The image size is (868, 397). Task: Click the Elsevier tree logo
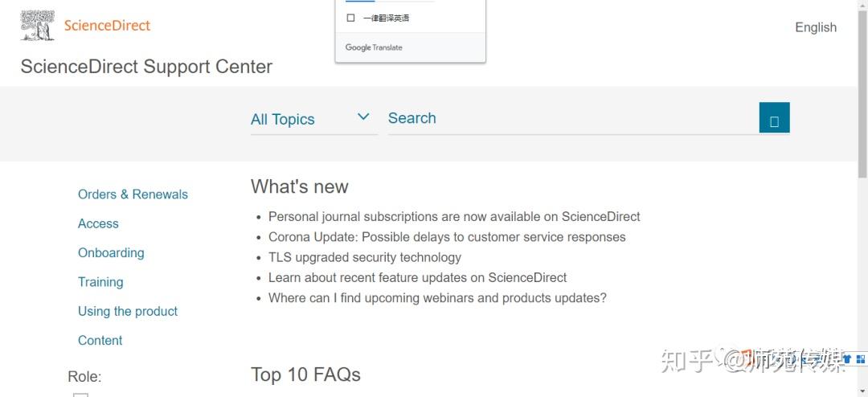pyautogui.click(x=37, y=26)
